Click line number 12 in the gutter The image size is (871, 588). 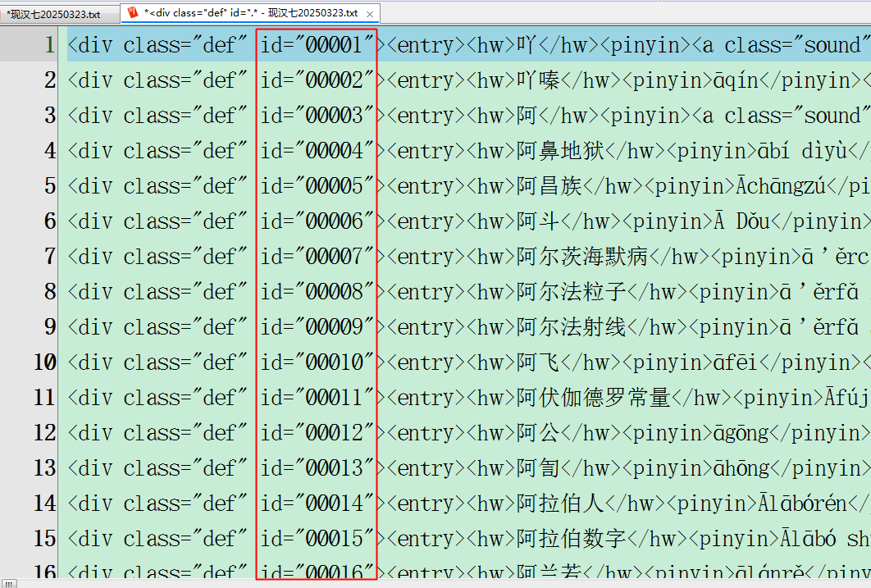tap(44, 433)
